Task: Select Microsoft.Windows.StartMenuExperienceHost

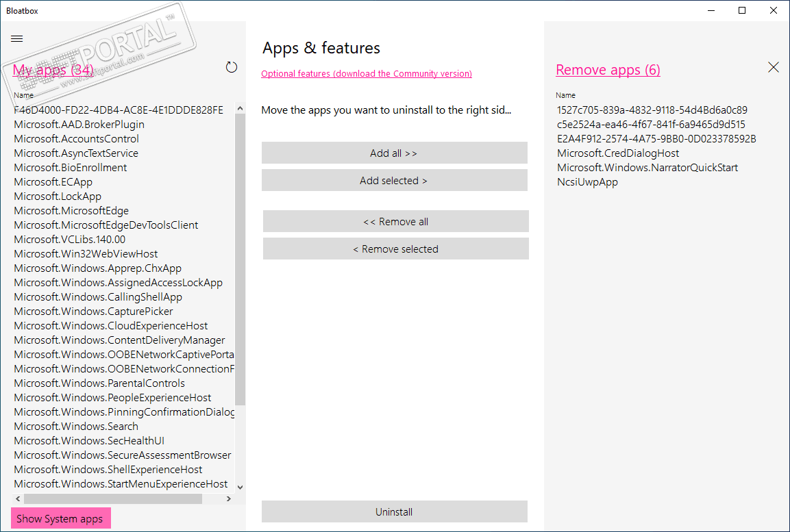Action: tap(121, 484)
